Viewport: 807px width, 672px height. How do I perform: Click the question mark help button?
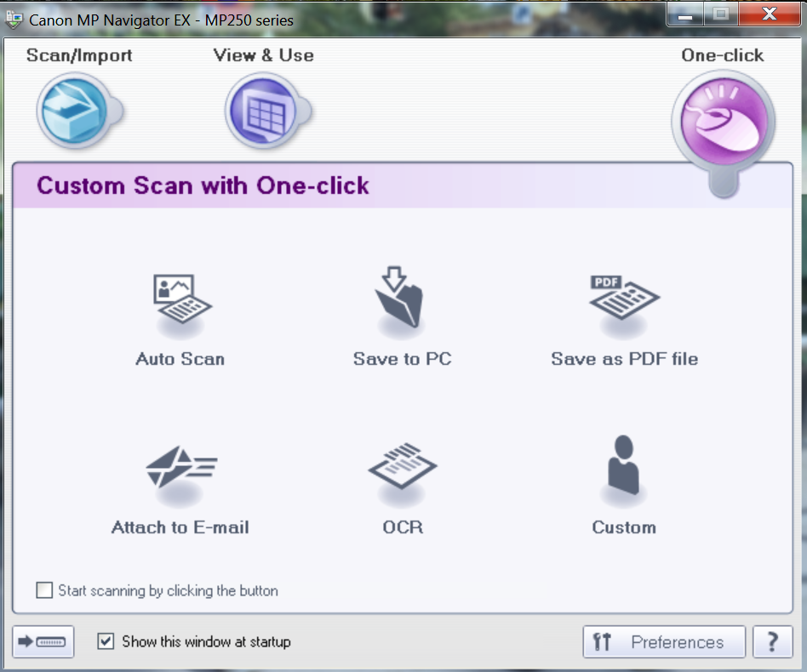(773, 642)
